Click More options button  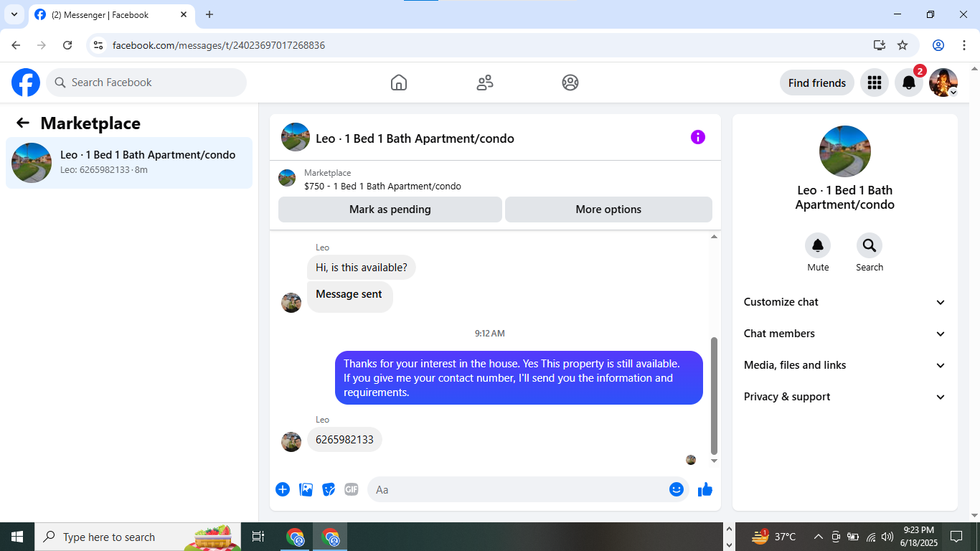[608, 209]
